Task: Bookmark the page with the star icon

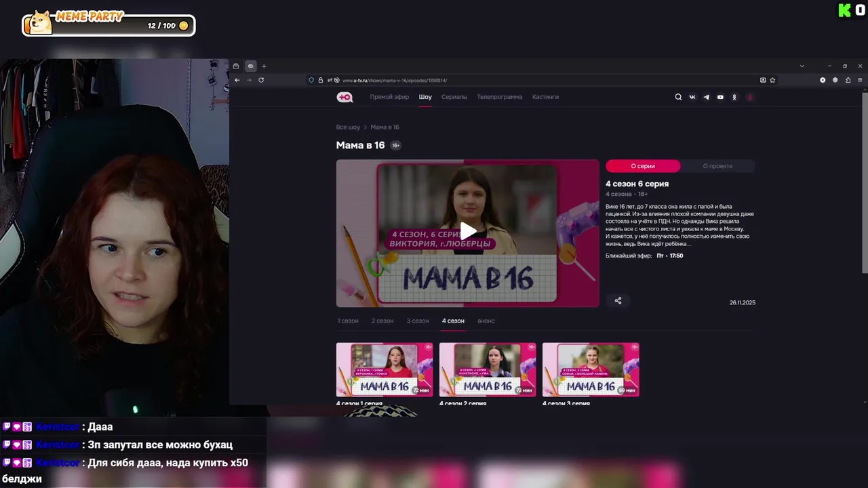Action: 772,80
